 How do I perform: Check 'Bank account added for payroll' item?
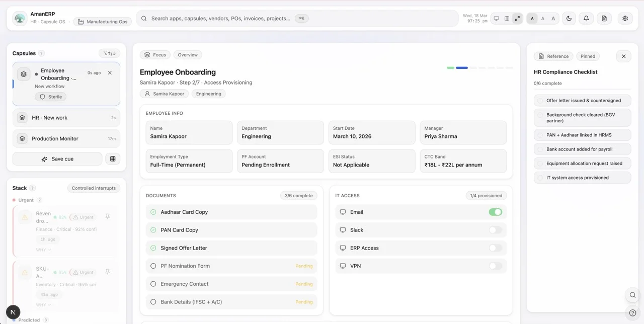tap(582, 149)
